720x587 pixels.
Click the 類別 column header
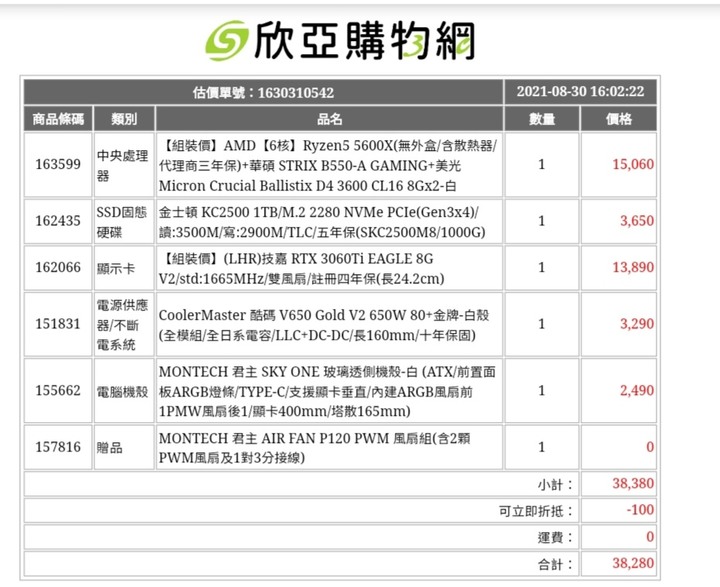click(x=124, y=119)
